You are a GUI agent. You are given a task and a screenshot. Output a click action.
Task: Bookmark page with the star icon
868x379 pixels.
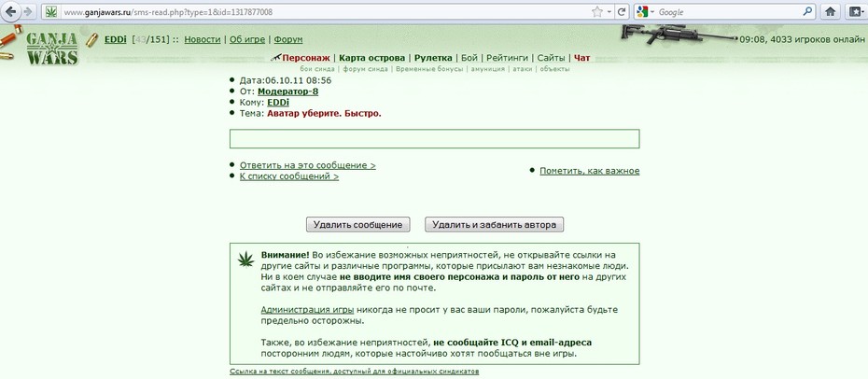pyautogui.click(x=596, y=11)
